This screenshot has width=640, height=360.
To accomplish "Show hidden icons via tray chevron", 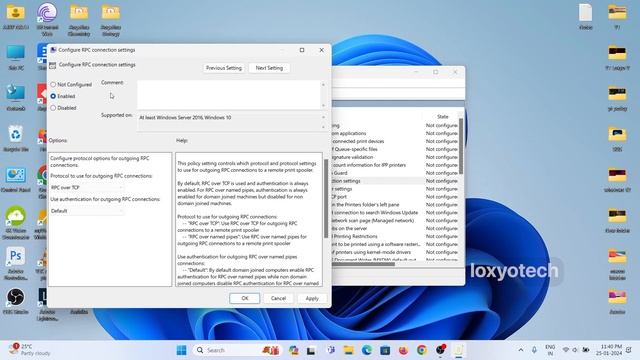I will [x=521, y=350].
